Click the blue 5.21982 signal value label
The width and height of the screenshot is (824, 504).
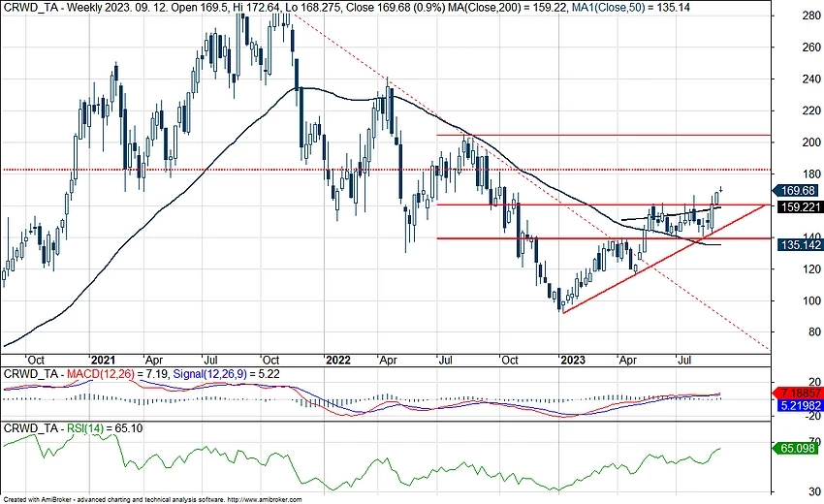(x=801, y=406)
